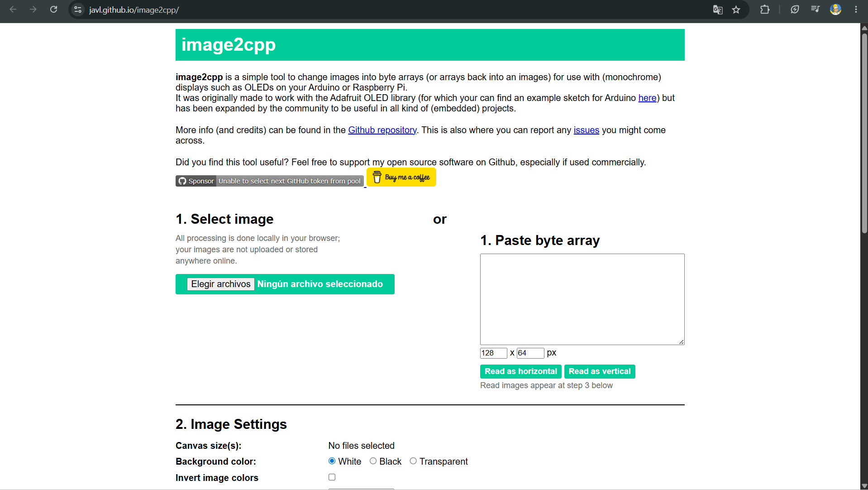Open the Chrome profile avatar
The image size is (868, 490).
point(835,10)
